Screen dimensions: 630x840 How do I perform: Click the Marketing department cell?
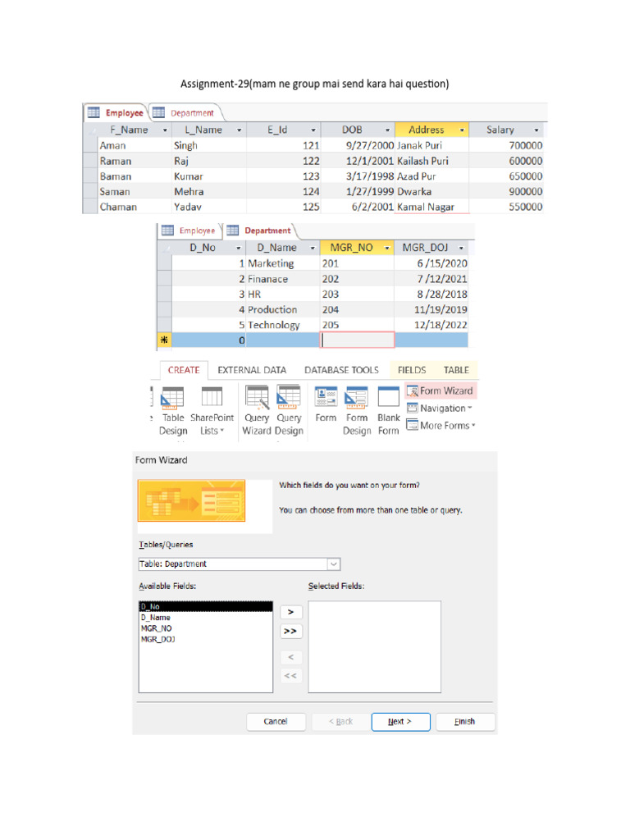click(x=282, y=263)
